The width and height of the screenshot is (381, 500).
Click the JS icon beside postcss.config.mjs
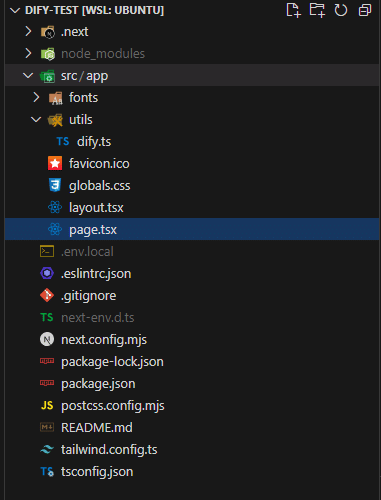tap(47, 405)
